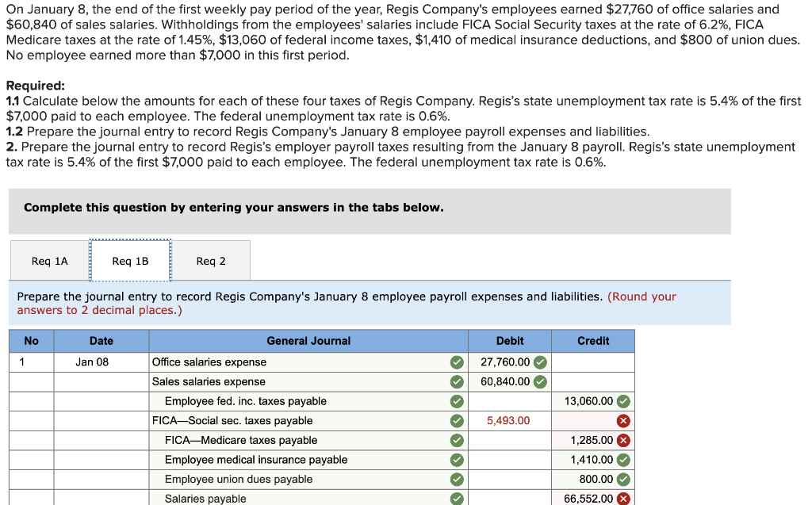Screen dimensions: 812x505
Task: Click green check beside Office salaries expense account
Action: [x=457, y=362]
